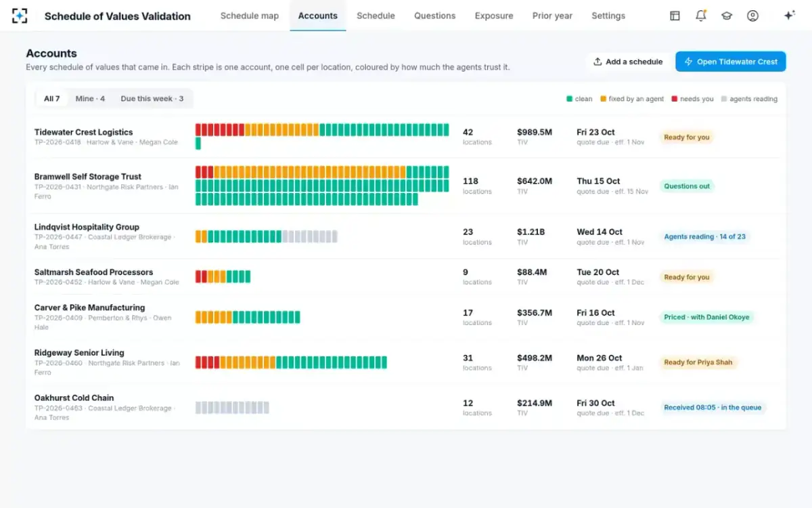The width and height of the screenshot is (812, 508).
Task: Click the $498.2M TIV value
Action: coord(535,358)
